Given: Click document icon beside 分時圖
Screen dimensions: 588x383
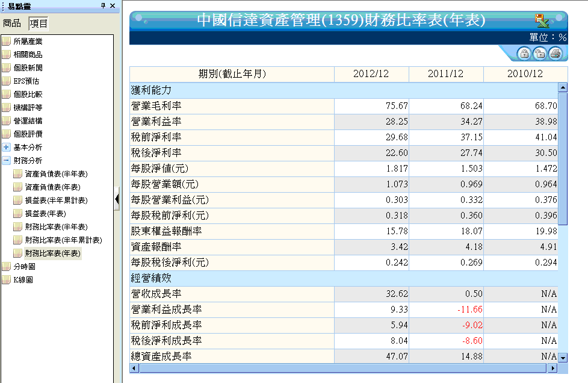Looking at the screenshot, I should (7, 266).
